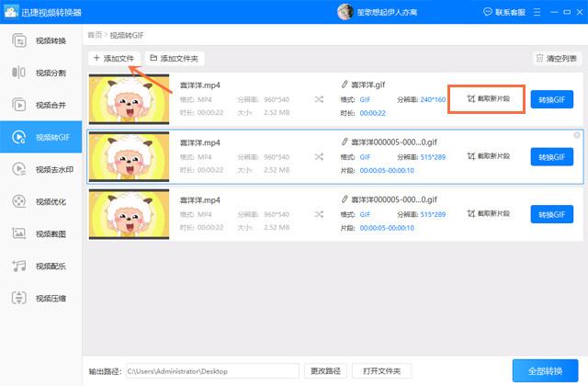Click the pencil rename icon in the second row
588x386 pixels.
(345, 142)
